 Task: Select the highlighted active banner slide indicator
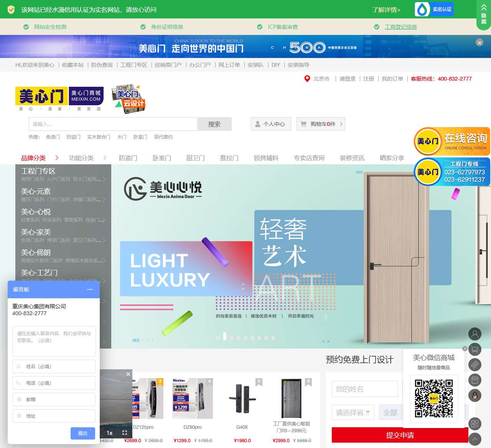225,336
